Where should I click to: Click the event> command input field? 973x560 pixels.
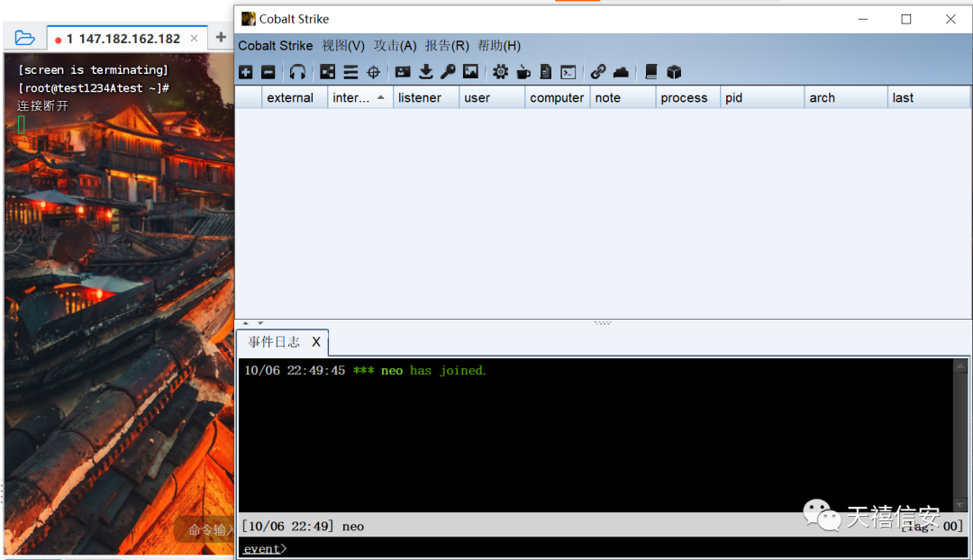coord(603,548)
